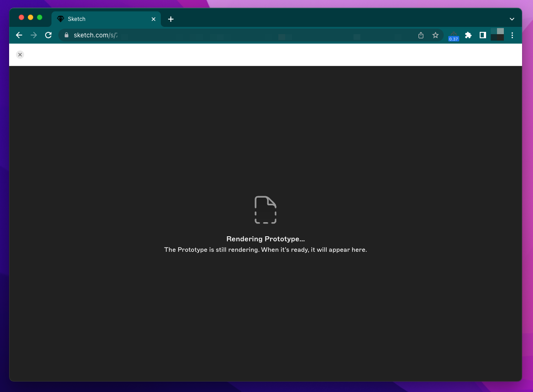Click the bookmark star icon
Viewport: 533px width, 392px height.
[436, 35]
